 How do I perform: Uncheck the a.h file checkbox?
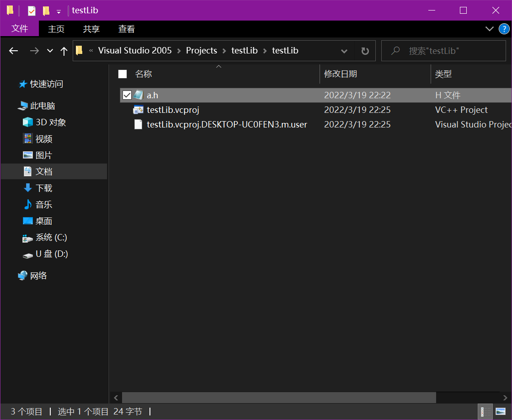pos(127,95)
